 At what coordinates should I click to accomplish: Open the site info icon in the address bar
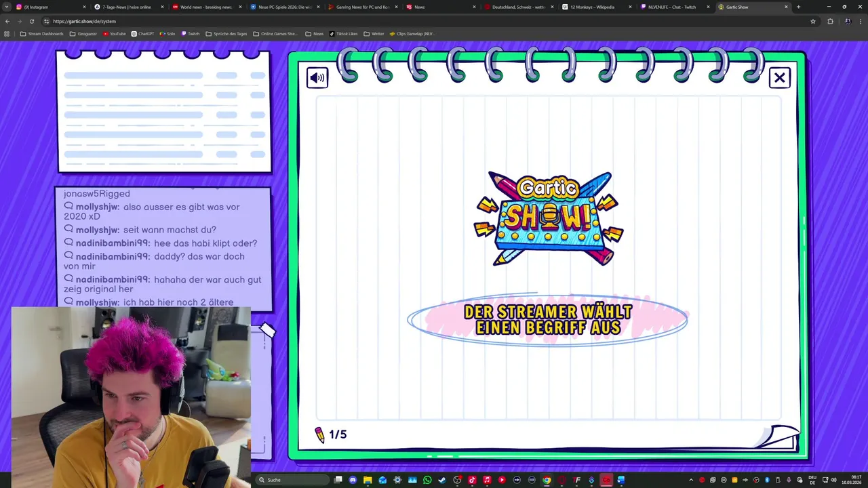coord(46,21)
